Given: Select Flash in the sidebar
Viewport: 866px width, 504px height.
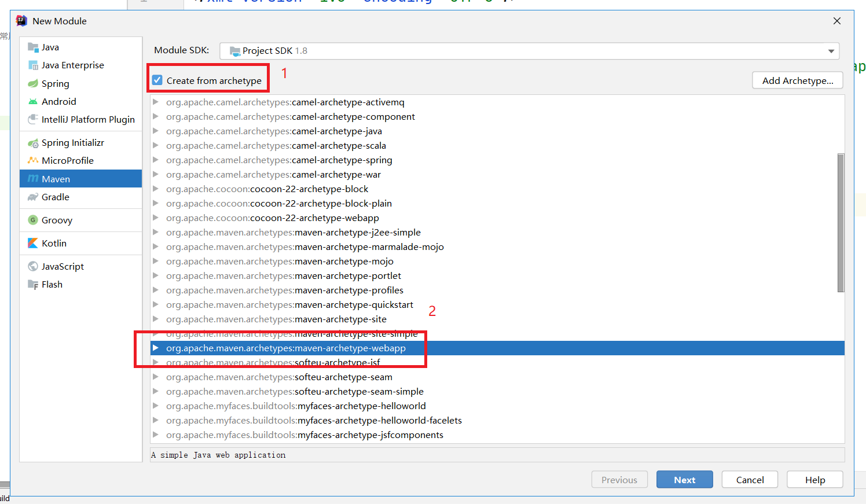Looking at the screenshot, I should point(81,284).
